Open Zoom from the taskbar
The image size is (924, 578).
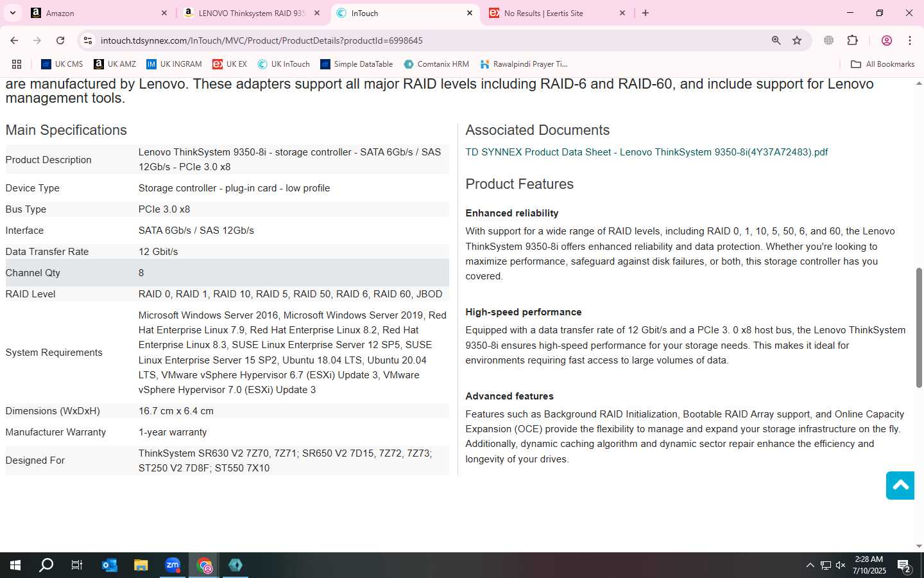coord(173,565)
